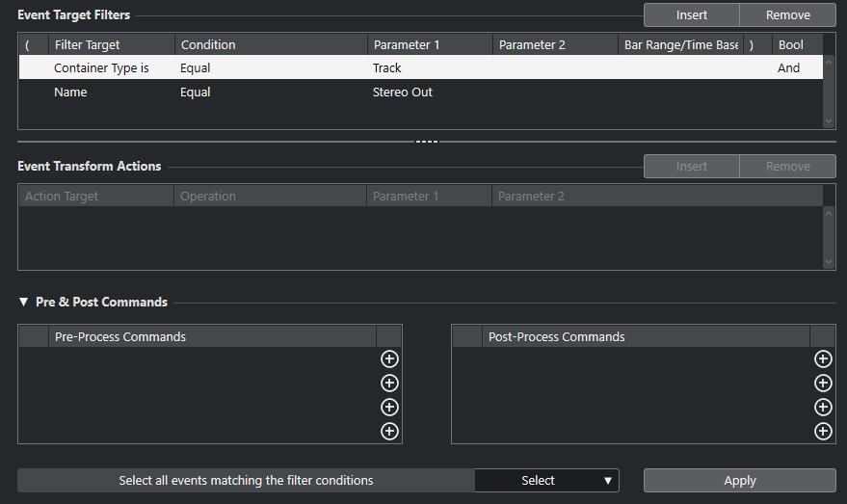The width and height of the screenshot is (847, 504).
Task: Click the Track parameter value
Action: 387,68
